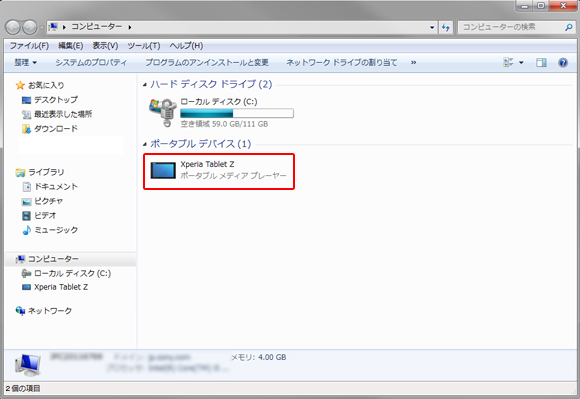The width and height of the screenshot is (580, 399).
Task: Click the コンピューター breadcrumb in address bar
Action: click(97, 27)
